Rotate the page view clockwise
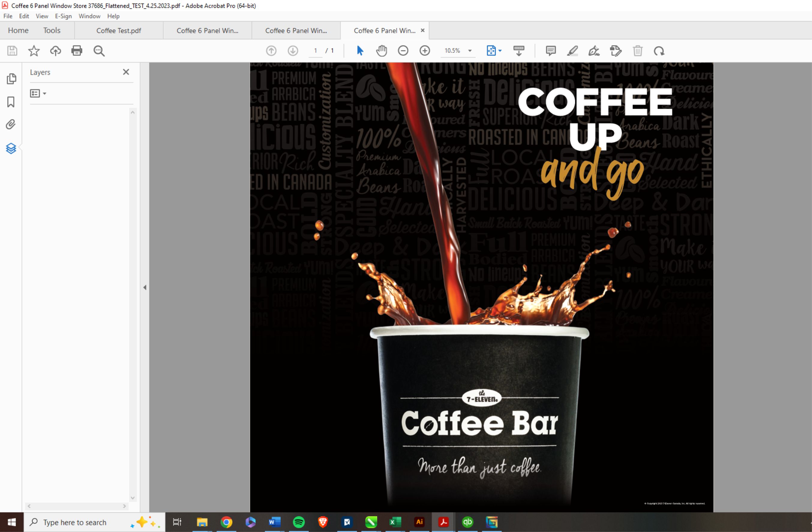812x532 pixels. coord(659,51)
